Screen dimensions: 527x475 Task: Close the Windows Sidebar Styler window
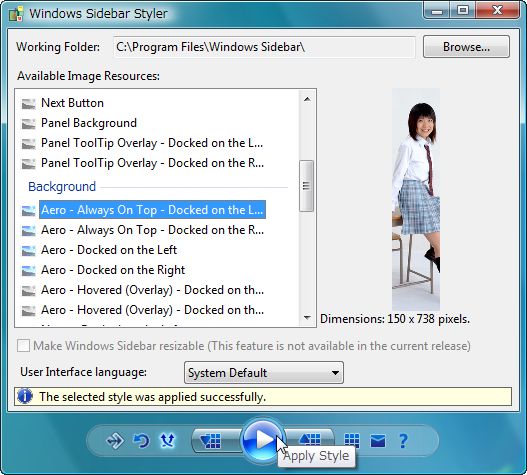pos(497,11)
